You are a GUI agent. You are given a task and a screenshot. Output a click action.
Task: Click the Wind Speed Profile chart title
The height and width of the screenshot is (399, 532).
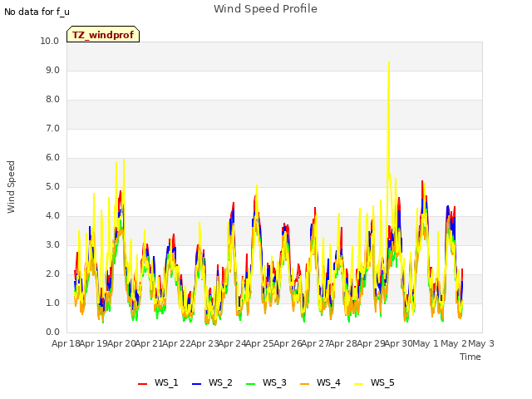(265, 9)
